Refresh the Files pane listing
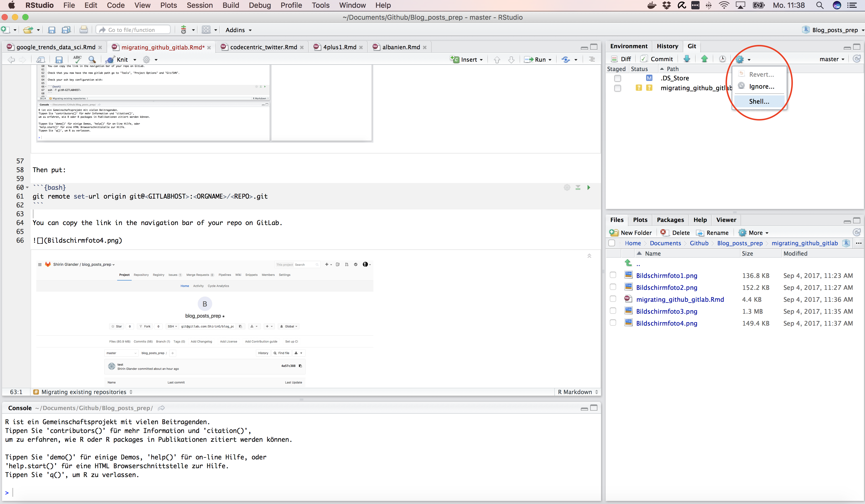The width and height of the screenshot is (865, 504). coord(857,233)
